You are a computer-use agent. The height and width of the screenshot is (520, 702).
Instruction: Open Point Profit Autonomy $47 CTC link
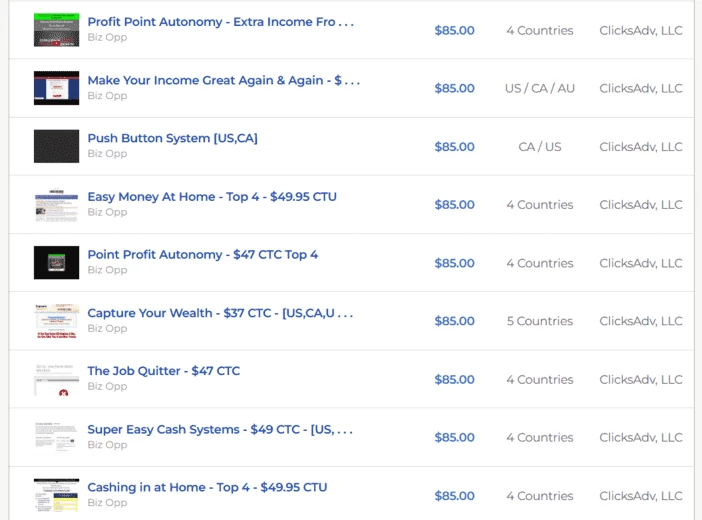point(202,254)
